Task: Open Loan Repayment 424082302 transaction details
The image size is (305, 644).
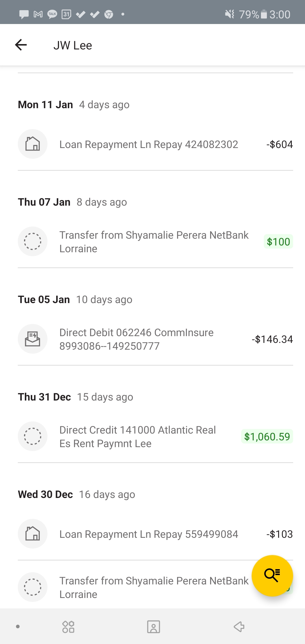Action: coord(149,145)
